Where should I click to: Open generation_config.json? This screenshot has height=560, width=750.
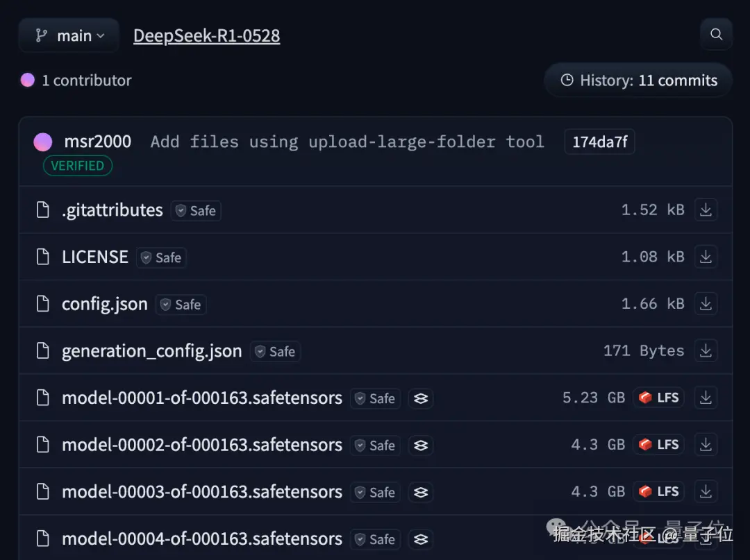pyautogui.click(x=151, y=351)
